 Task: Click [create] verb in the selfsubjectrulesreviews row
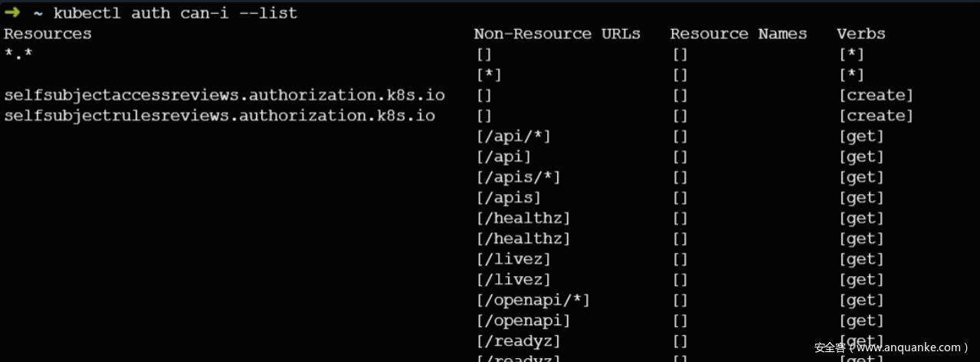click(876, 116)
